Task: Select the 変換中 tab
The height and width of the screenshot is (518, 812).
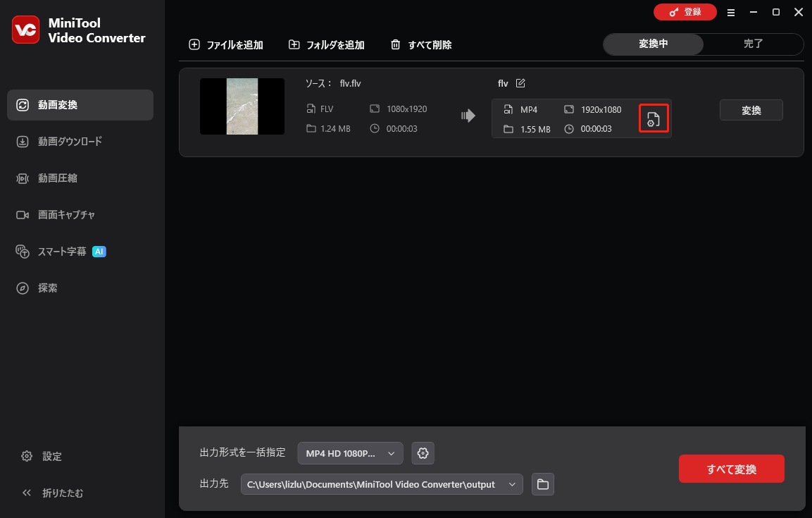Action: 654,44
